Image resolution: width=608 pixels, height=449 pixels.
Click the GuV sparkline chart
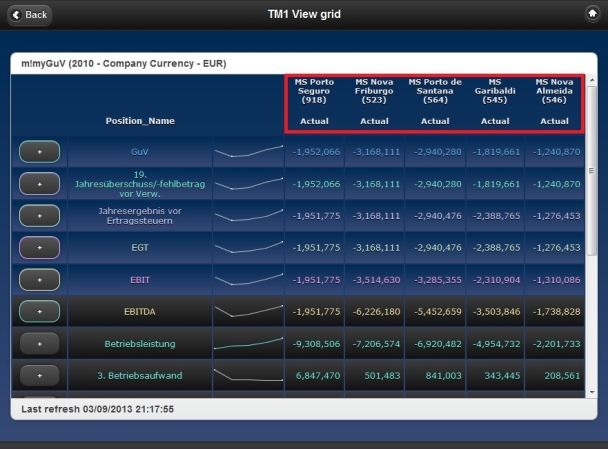(x=249, y=152)
